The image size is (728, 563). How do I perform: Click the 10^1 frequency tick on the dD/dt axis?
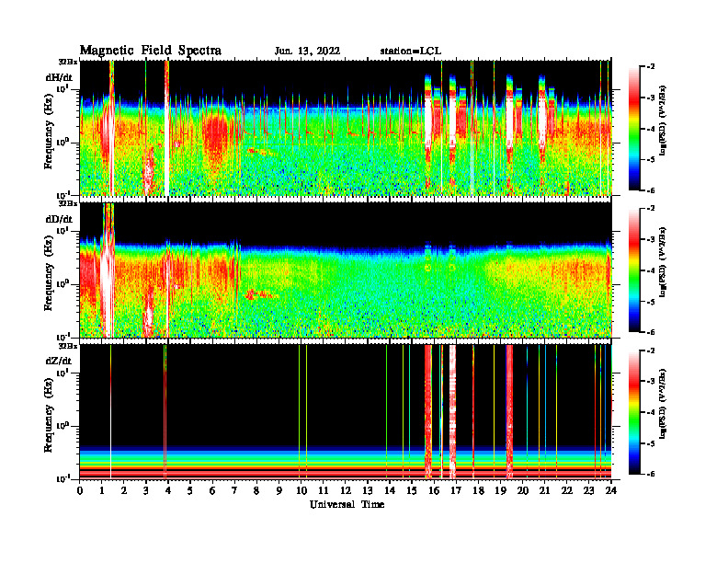click(62, 230)
